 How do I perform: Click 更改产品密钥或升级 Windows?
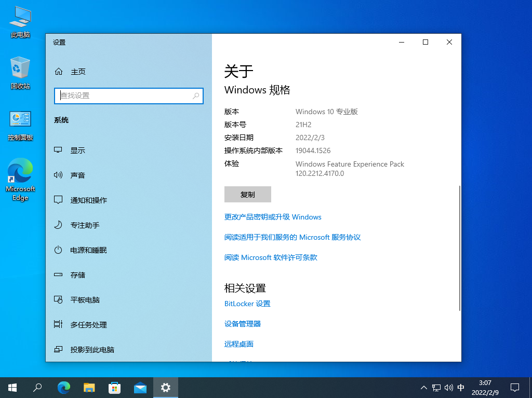273,217
